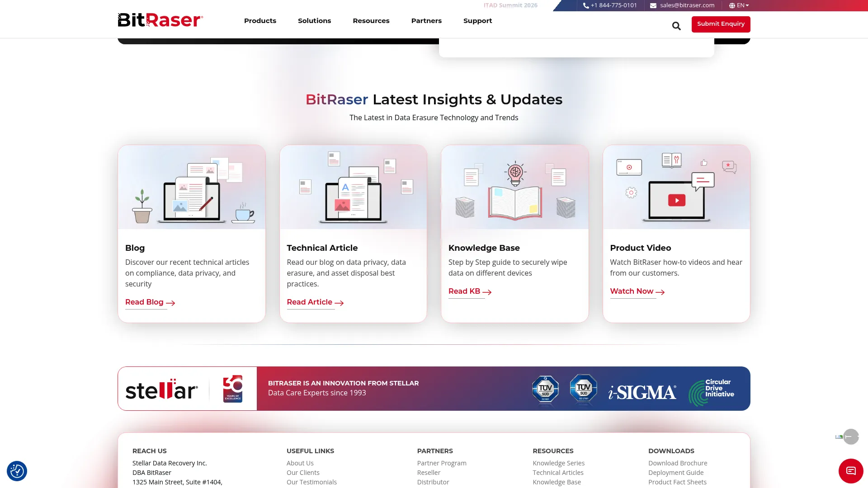
Task: Open Download Brochure footer link
Action: pyautogui.click(x=678, y=463)
